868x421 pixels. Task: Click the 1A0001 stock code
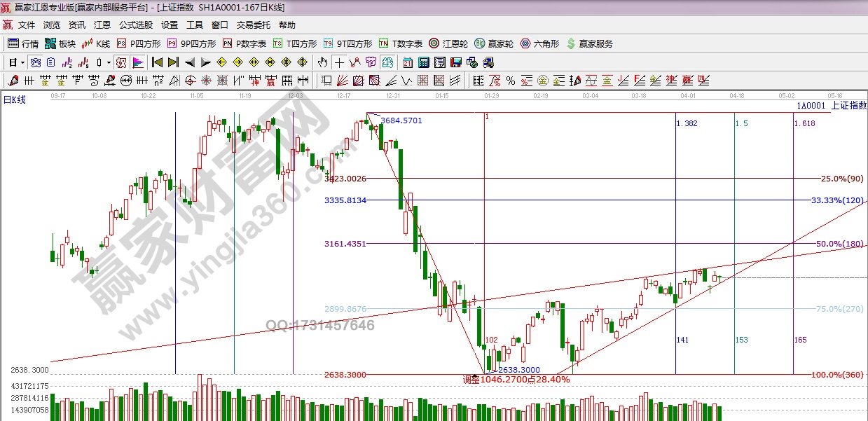[x=811, y=106]
